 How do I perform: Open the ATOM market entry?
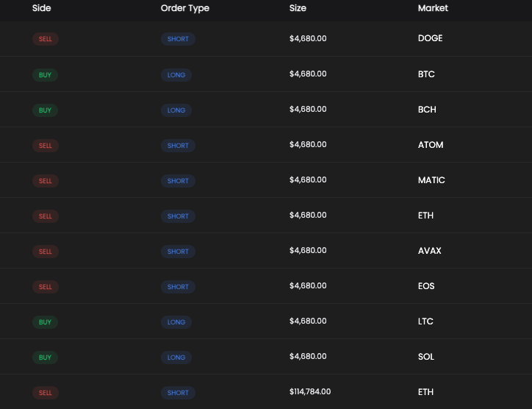tap(431, 145)
